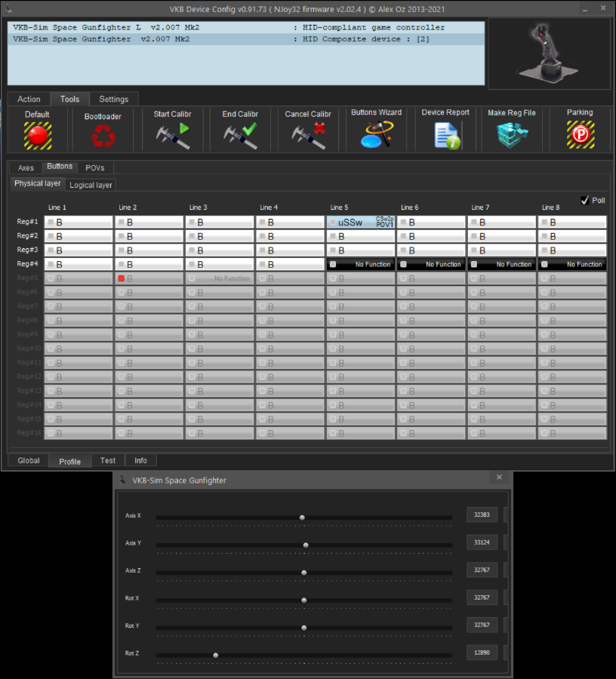Switch to the Logical layer tab

91,185
